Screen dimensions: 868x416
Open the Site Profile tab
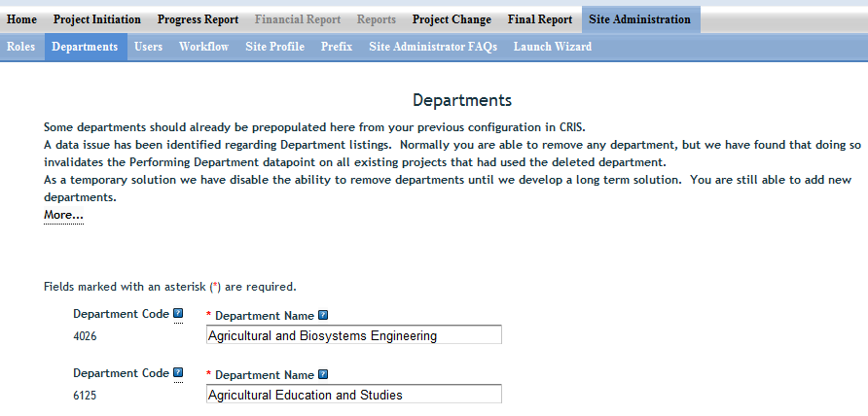tap(274, 47)
